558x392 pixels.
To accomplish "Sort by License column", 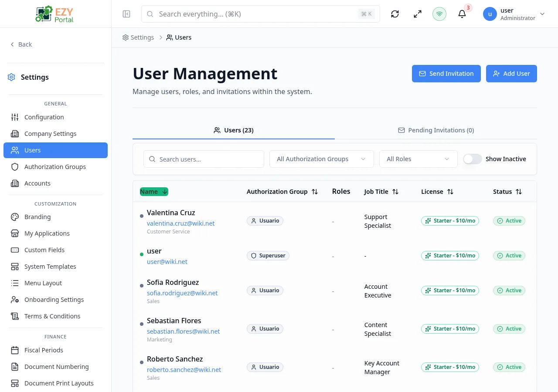I will 437,192.
